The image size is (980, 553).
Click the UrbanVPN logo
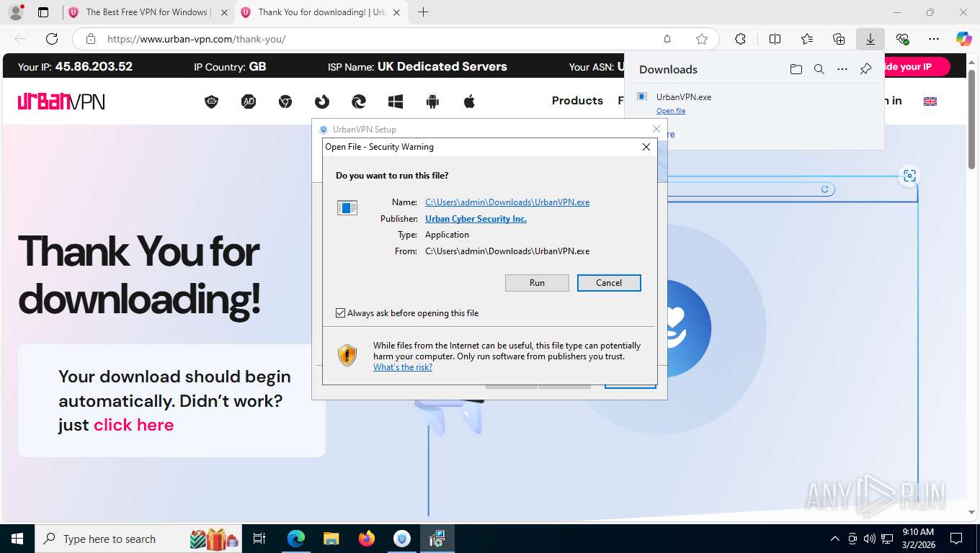61,102
